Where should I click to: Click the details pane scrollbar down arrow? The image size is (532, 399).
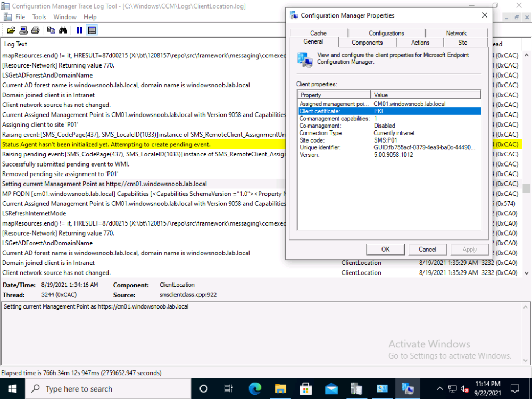[526, 361]
